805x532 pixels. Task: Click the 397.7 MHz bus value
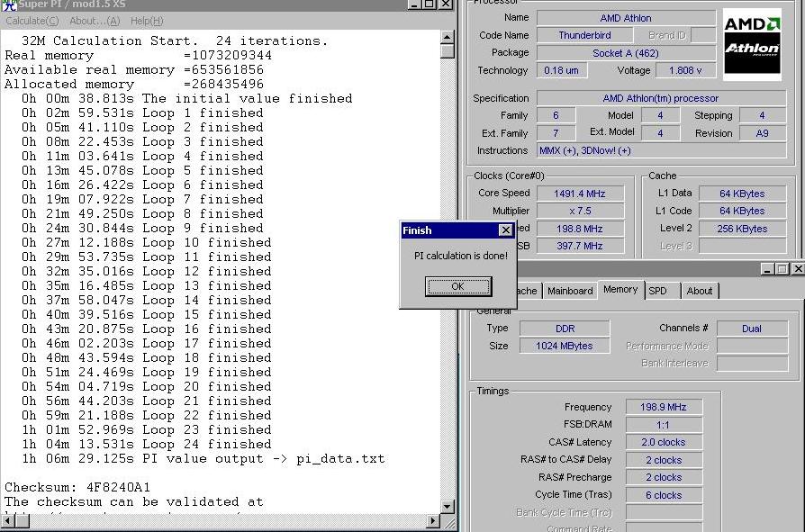(580, 246)
